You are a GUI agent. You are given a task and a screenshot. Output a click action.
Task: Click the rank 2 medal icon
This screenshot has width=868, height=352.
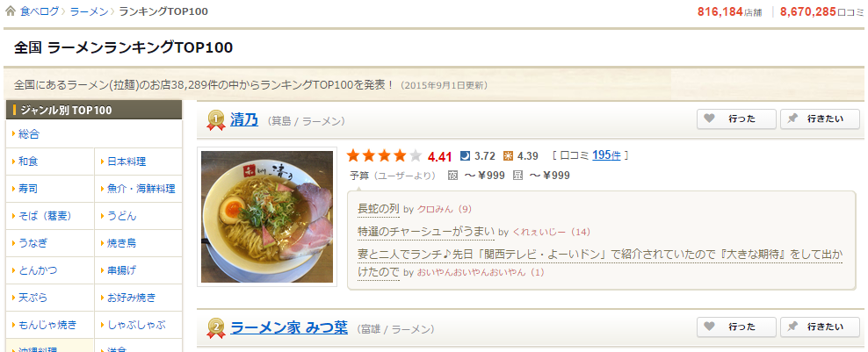(215, 328)
